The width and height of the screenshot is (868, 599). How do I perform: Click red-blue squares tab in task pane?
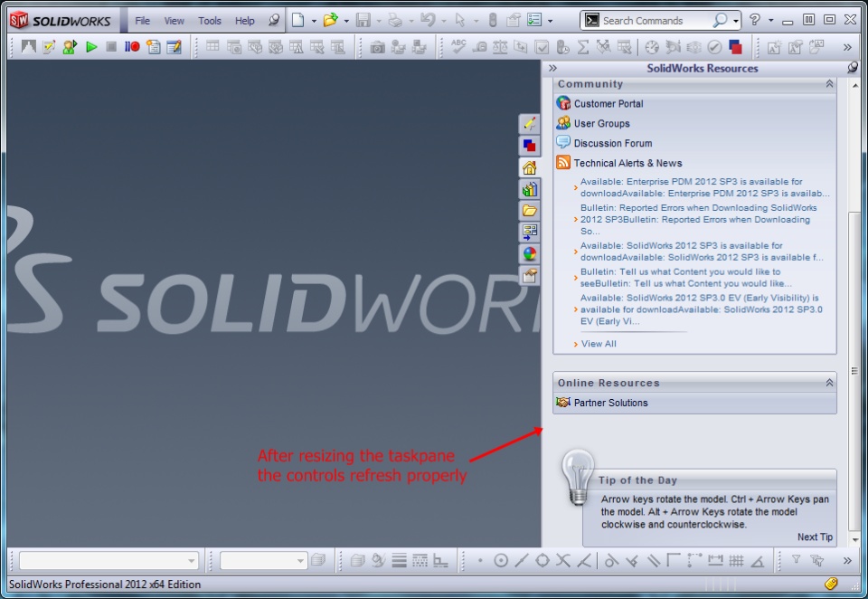point(529,146)
